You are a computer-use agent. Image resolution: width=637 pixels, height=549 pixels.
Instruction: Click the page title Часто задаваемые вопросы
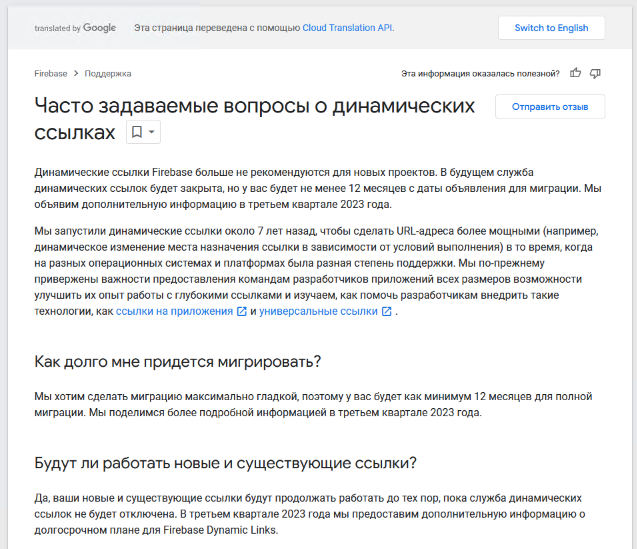coord(254,119)
